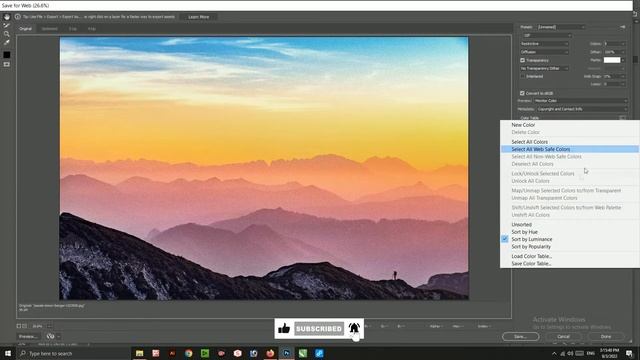Select the Zoom magnifier tool
The width and height of the screenshot is (640, 360).
(7, 34)
